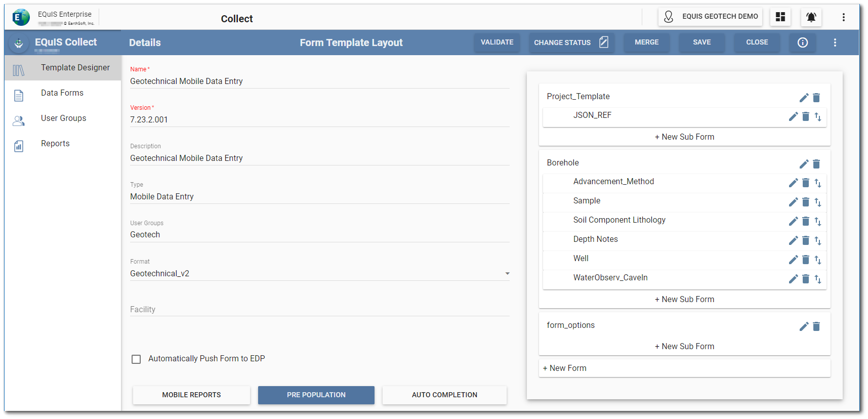The height and width of the screenshot is (419, 868).
Task: Click the trash icon for Well
Action: tap(806, 260)
